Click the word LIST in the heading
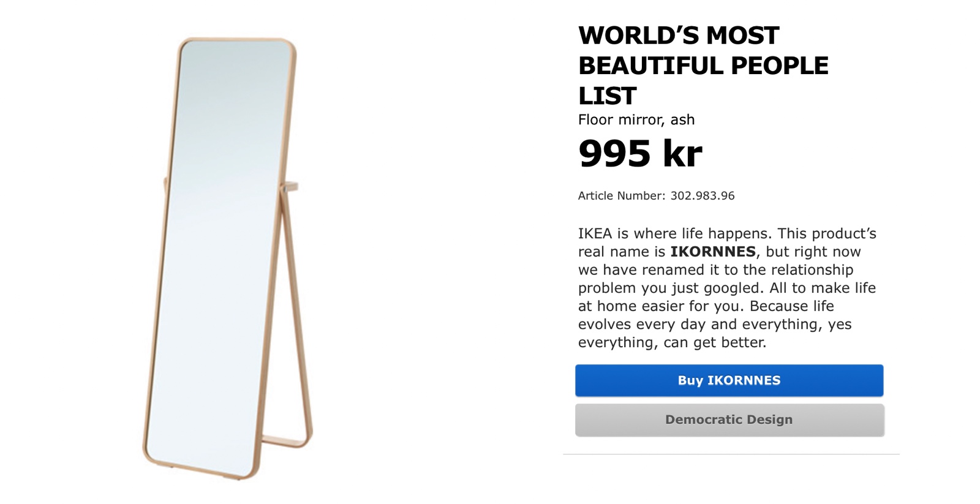 pyautogui.click(x=607, y=96)
